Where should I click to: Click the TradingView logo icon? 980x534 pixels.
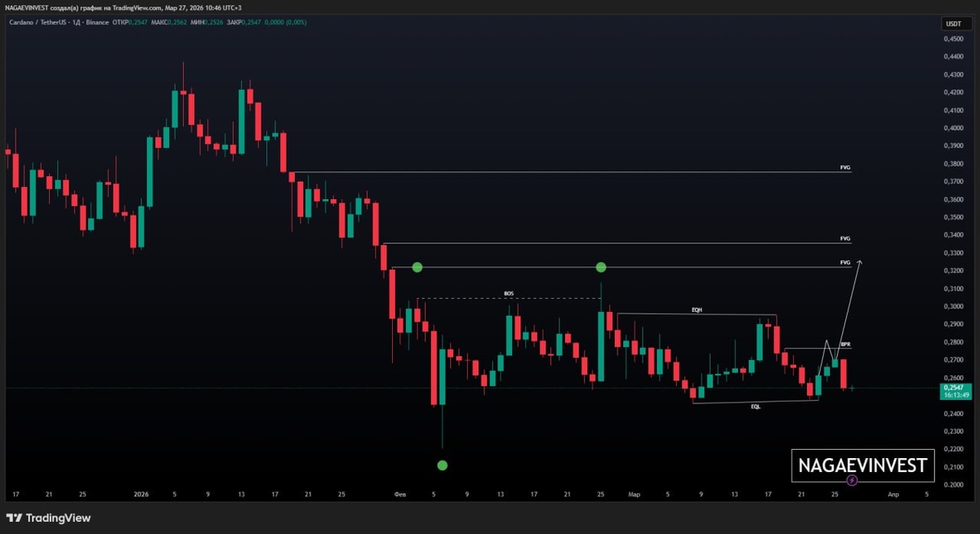point(14,518)
